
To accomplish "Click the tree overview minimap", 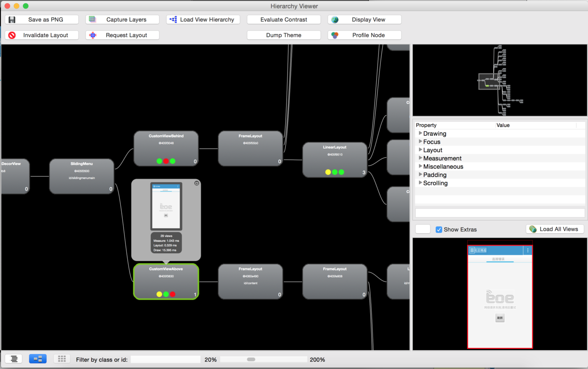I will pos(500,80).
